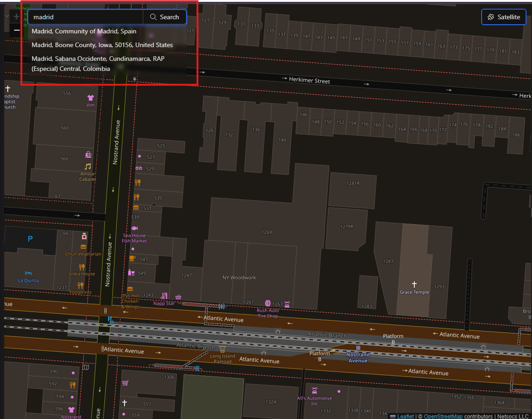Open the Leaflet attribution link
The image size is (532, 419).
click(405, 416)
